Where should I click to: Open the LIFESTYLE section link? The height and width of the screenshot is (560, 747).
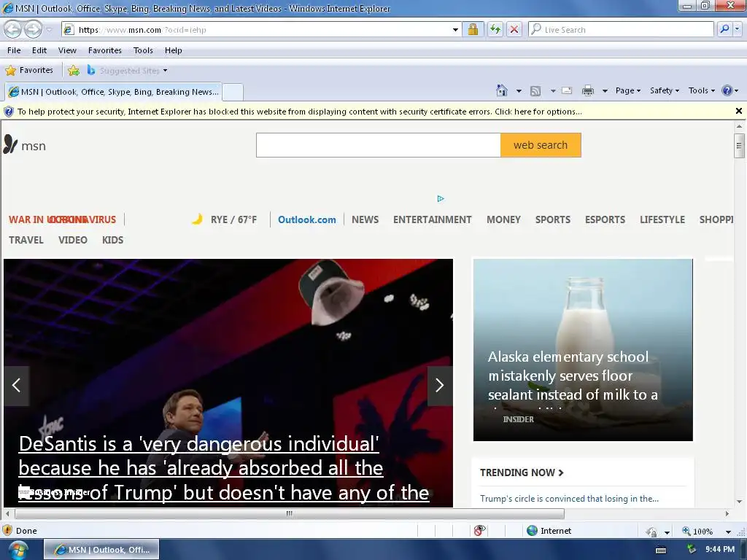[662, 219]
